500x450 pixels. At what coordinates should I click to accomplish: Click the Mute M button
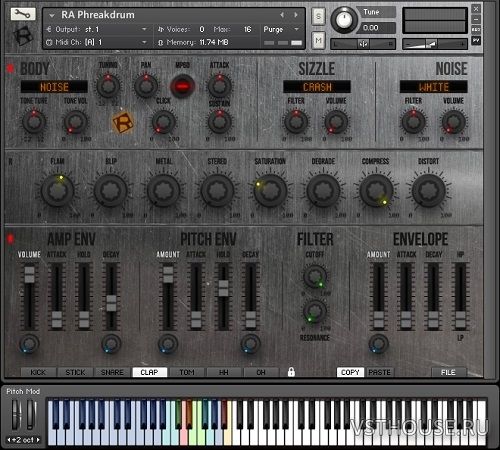(318, 41)
